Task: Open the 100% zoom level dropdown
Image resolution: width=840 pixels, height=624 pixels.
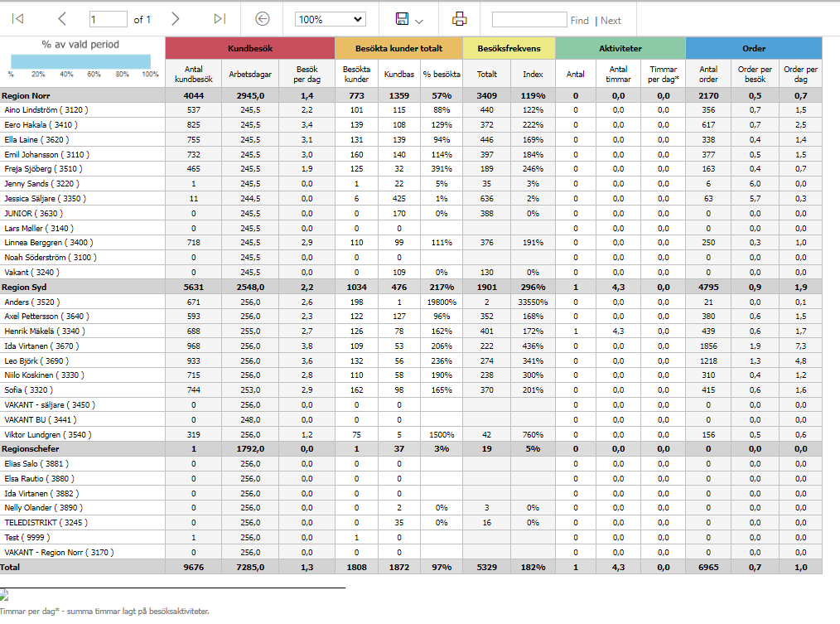Action: 330,19
